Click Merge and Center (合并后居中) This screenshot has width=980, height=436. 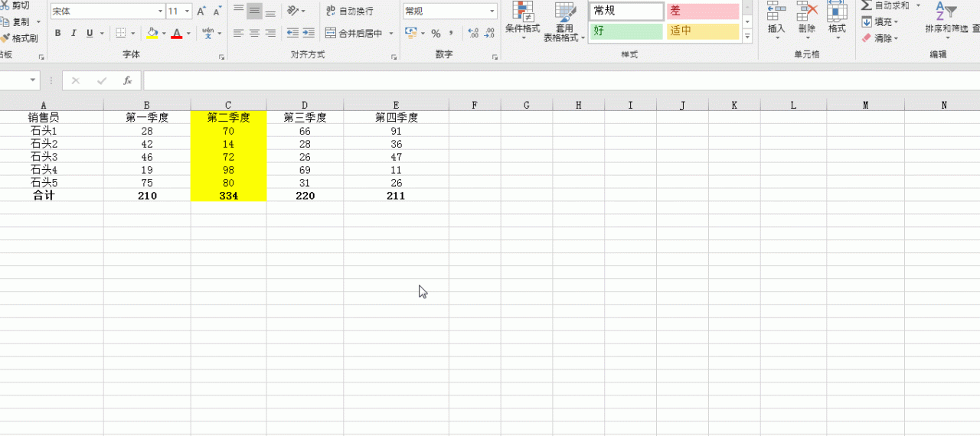point(354,34)
